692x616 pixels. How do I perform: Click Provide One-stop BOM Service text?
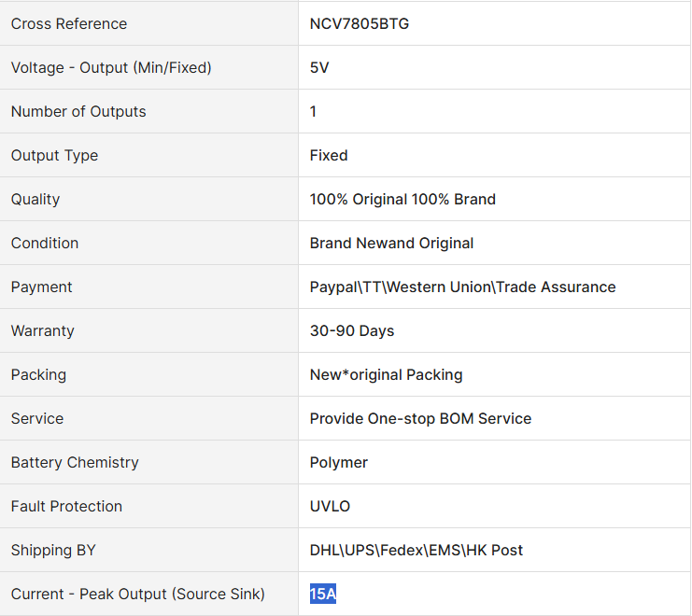[x=420, y=418]
